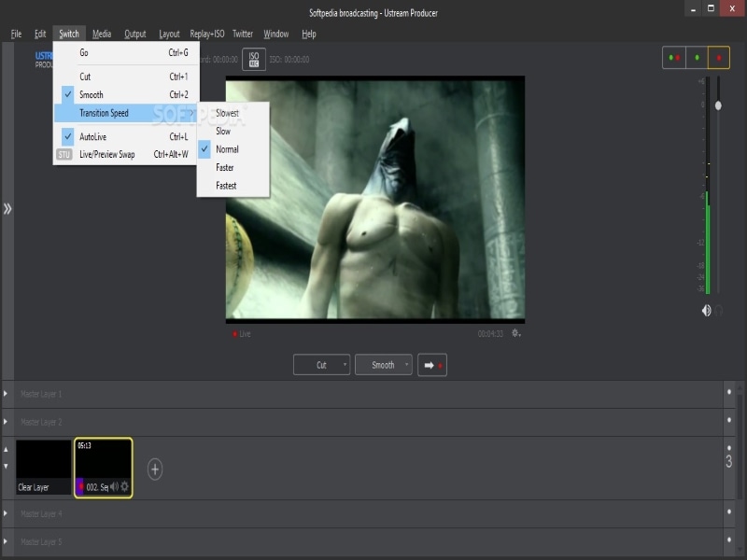The image size is (747, 560).
Task: Adjust the master volume slider knob
Action: [718, 105]
